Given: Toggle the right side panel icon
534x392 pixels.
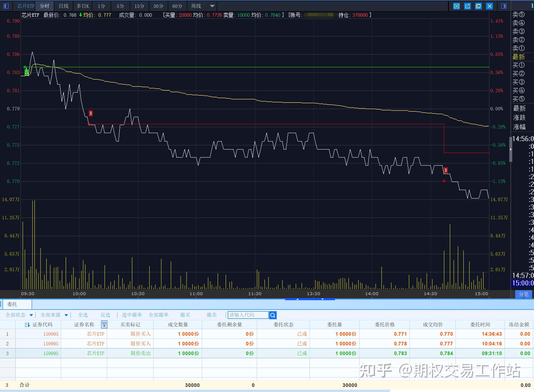Looking at the screenshot, I should pos(504,6).
